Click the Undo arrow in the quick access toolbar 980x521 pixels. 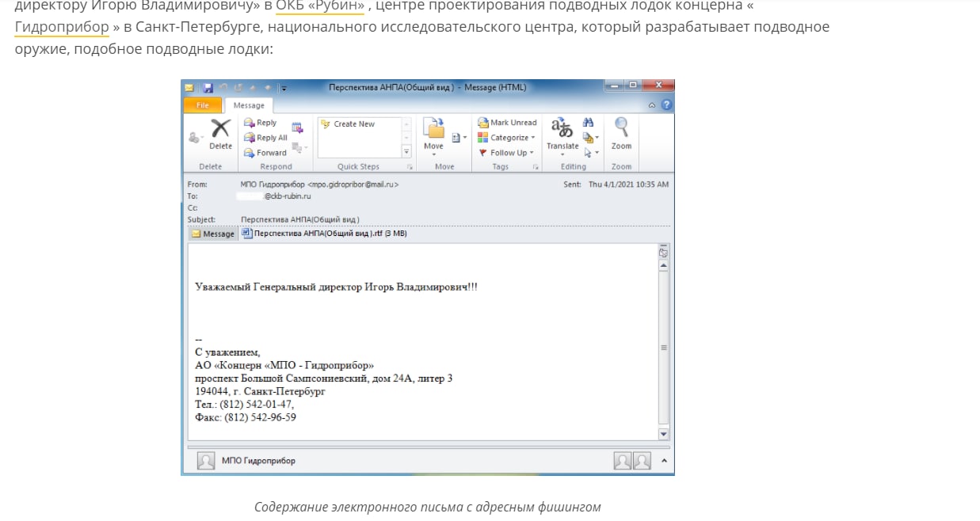(223, 88)
